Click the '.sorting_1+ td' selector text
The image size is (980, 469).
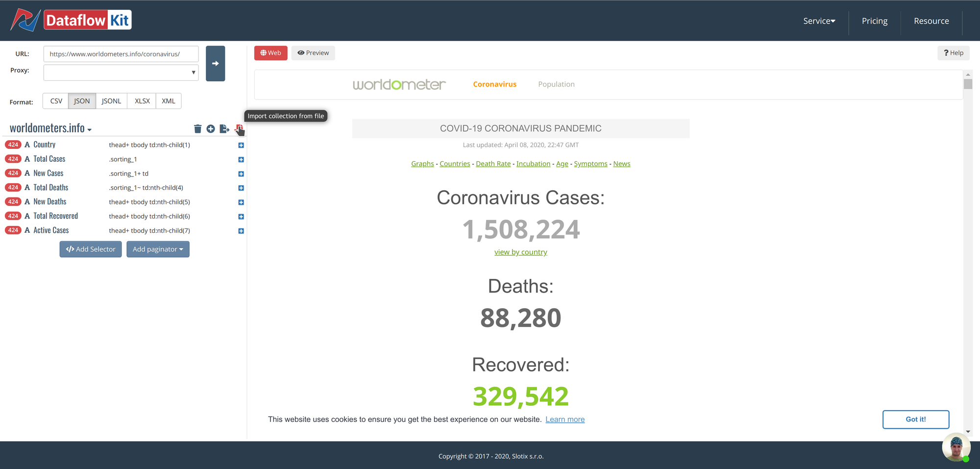129,173
